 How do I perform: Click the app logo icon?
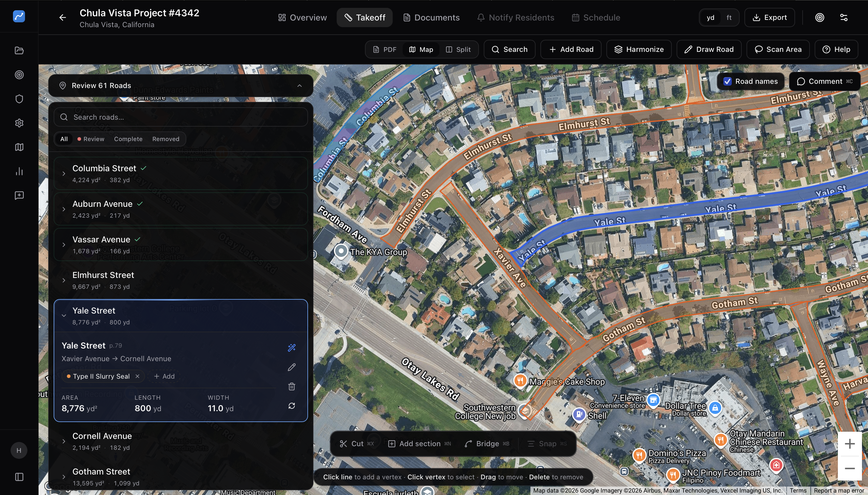click(19, 16)
